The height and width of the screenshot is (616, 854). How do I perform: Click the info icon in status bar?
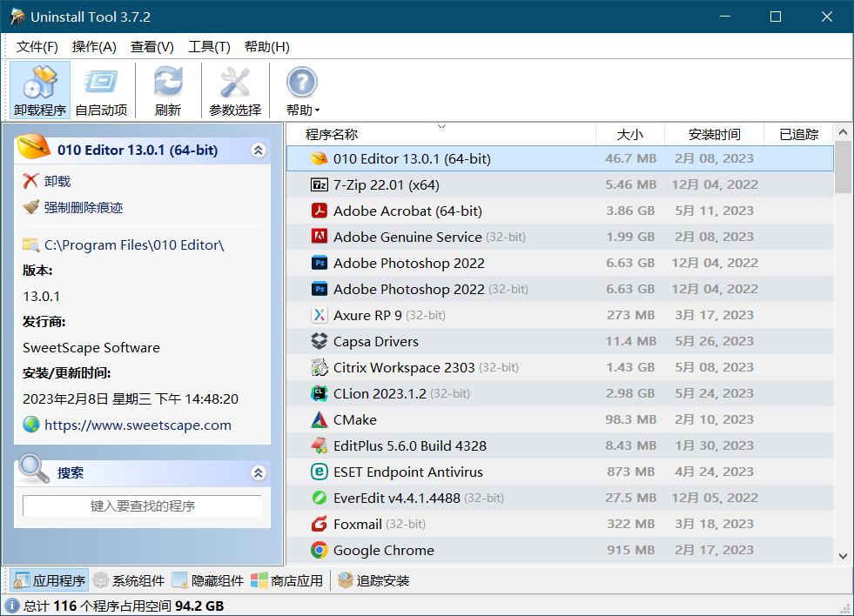click(x=12, y=606)
